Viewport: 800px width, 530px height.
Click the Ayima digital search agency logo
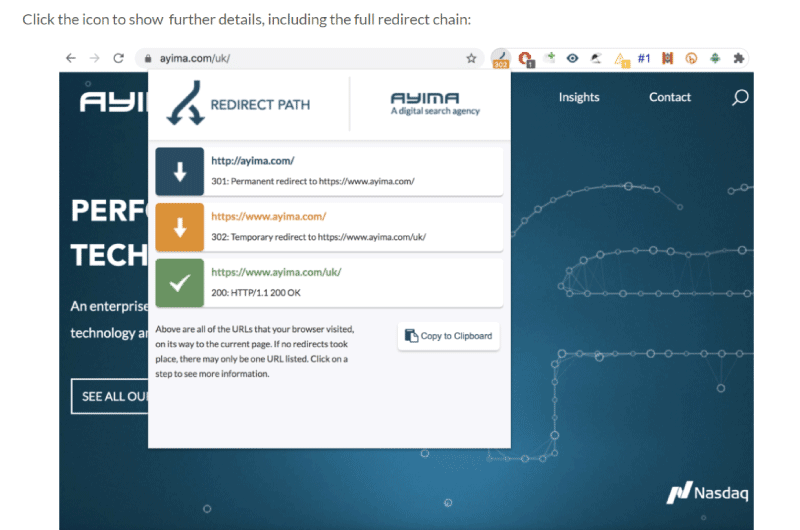point(435,104)
